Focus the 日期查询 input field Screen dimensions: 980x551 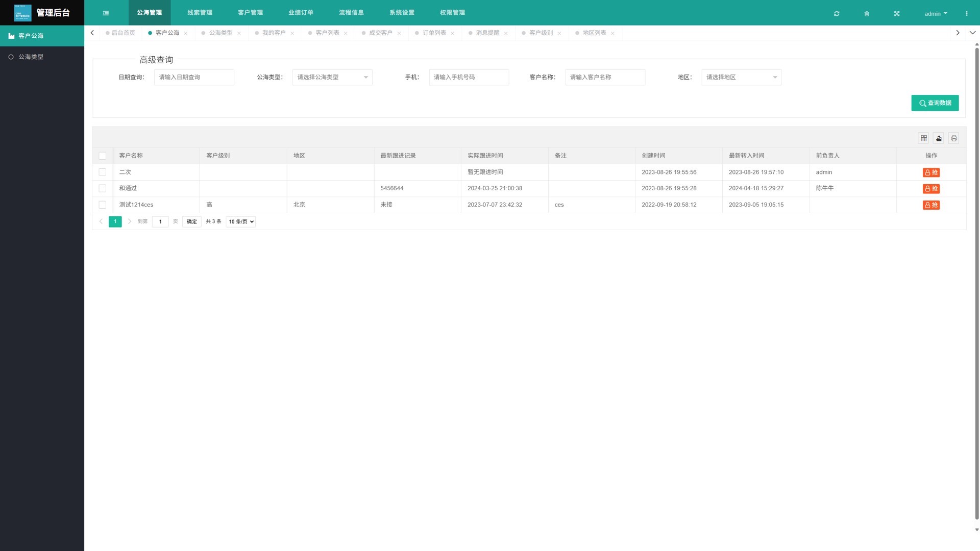(x=194, y=77)
